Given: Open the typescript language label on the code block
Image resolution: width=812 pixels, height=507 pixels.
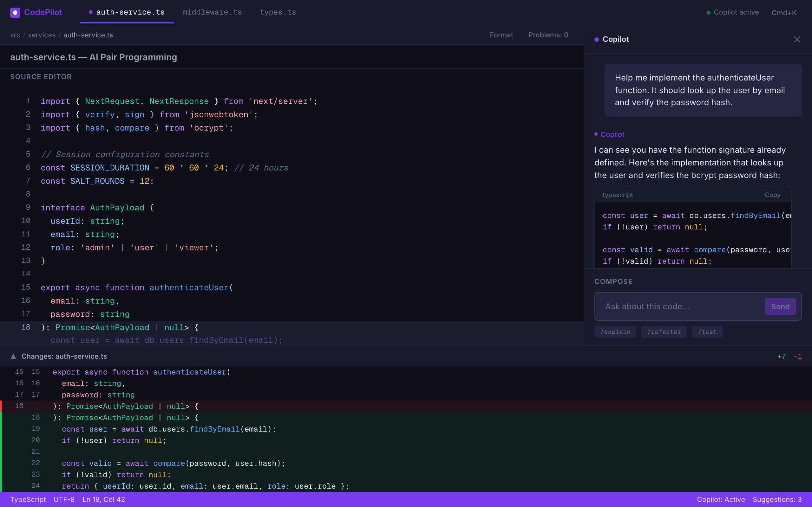Looking at the screenshot, I should click(617, 195).
